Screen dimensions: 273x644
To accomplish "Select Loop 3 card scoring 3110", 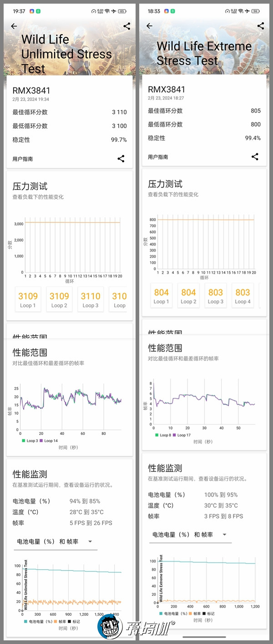I will 91,299.
